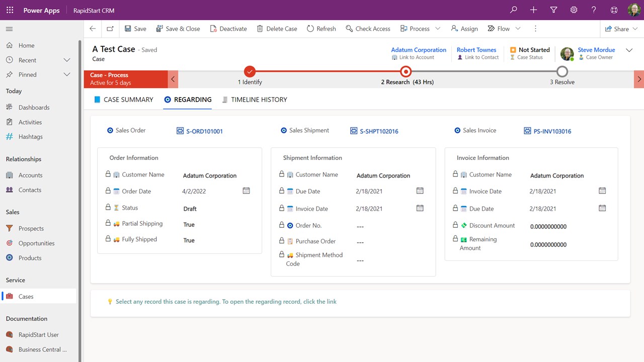
Task: Click Assign in the command bar
Action: pyautogui.click(x=464, y=29)
